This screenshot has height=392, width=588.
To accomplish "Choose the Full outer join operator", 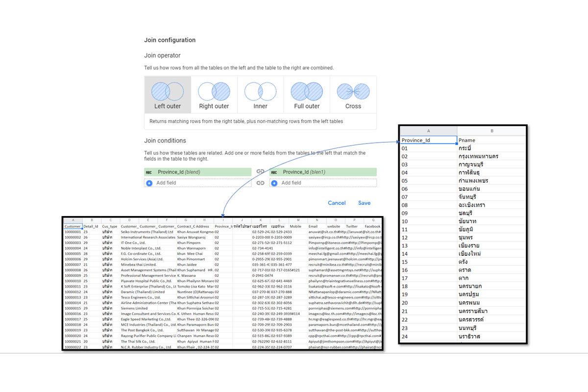I will tap(307, 95).
